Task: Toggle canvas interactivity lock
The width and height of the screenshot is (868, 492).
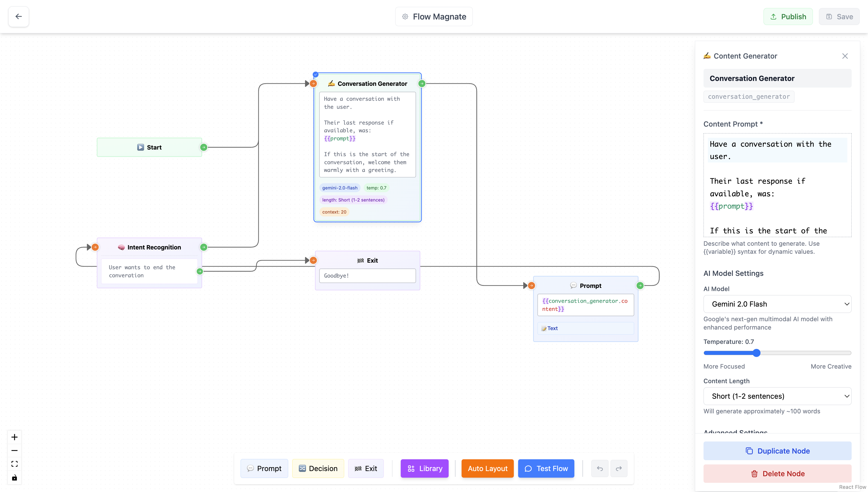Action: tap(14, 477)
